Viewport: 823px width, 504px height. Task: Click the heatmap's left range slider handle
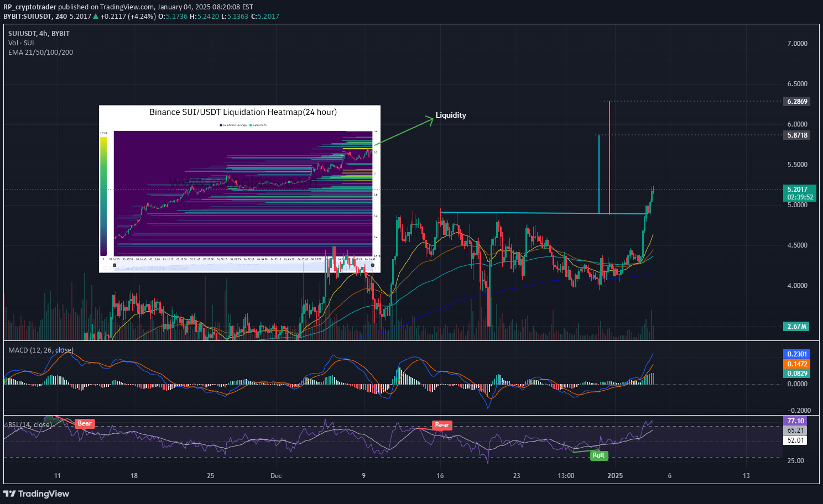click(114, 265)
